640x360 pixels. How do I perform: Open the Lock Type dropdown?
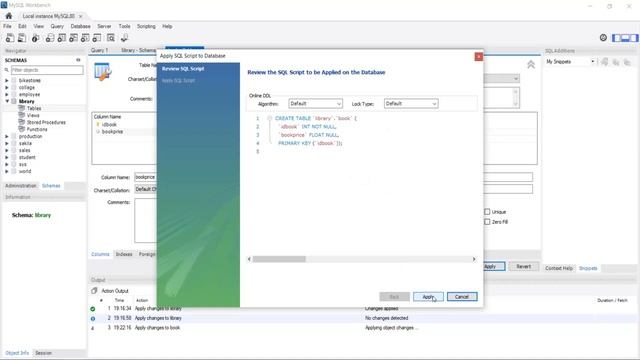411,104
